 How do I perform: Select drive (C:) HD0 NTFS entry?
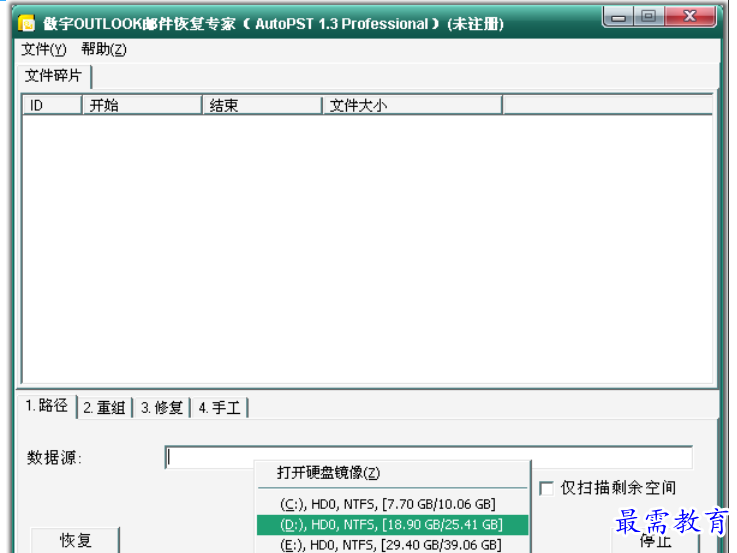point(393,504)
